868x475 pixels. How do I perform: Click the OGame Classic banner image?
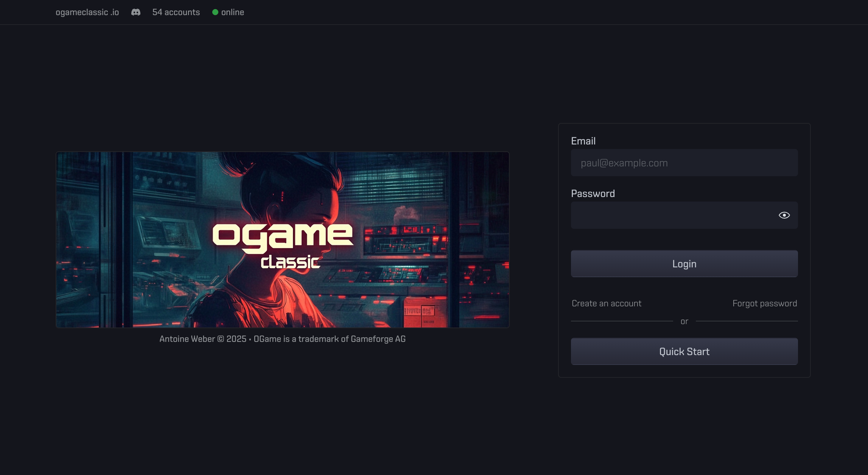(283, 240)
